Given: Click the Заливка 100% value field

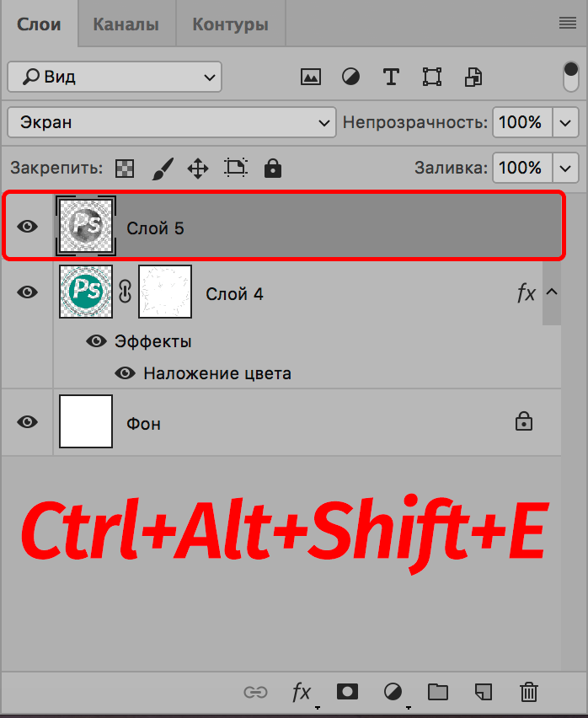Looking at the screenshot, I should (x=522, y=168).
